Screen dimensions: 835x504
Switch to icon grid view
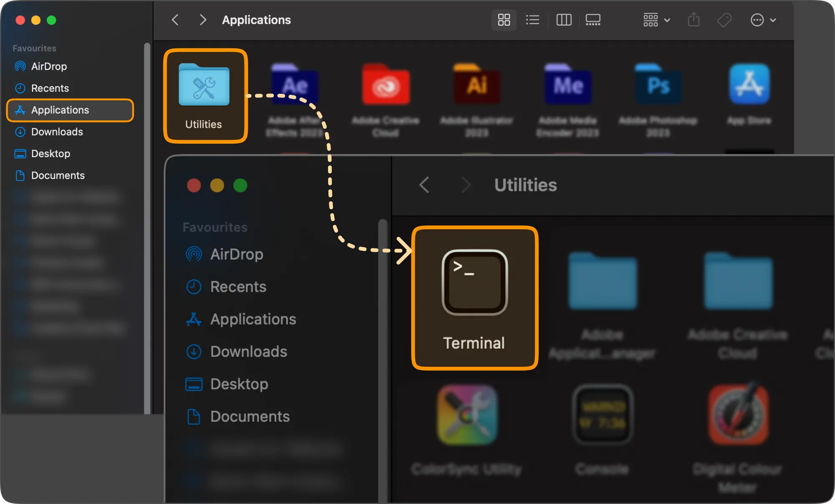(504, 20)
